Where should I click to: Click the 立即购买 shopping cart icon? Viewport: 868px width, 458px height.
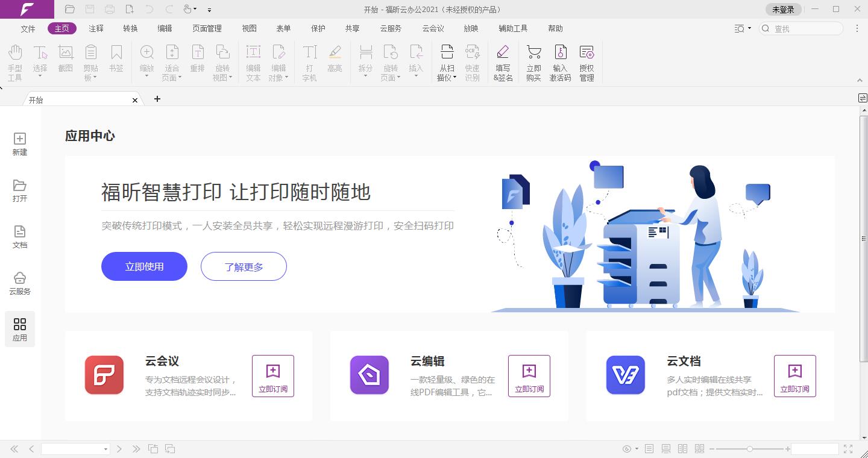click(533, 61)
